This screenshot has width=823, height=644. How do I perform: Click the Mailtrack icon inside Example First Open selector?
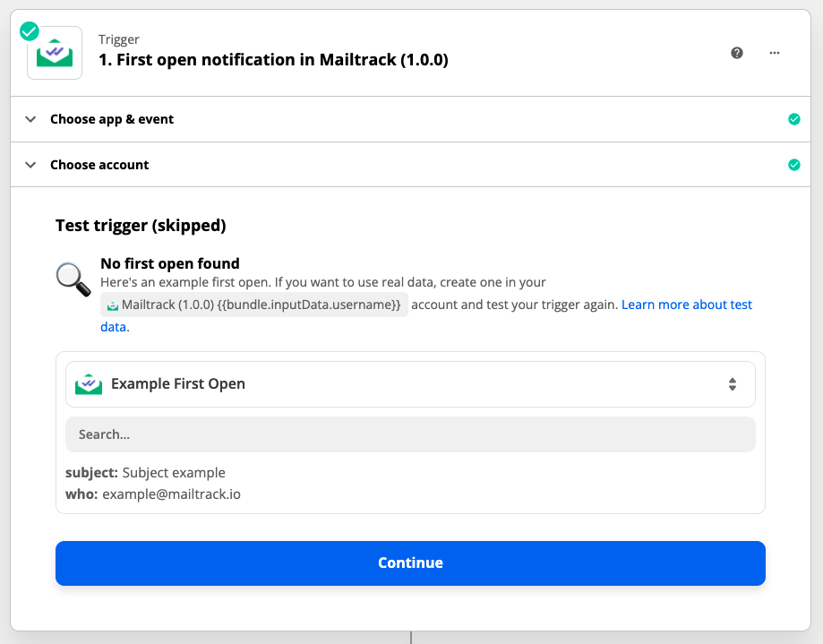[89, 384]
